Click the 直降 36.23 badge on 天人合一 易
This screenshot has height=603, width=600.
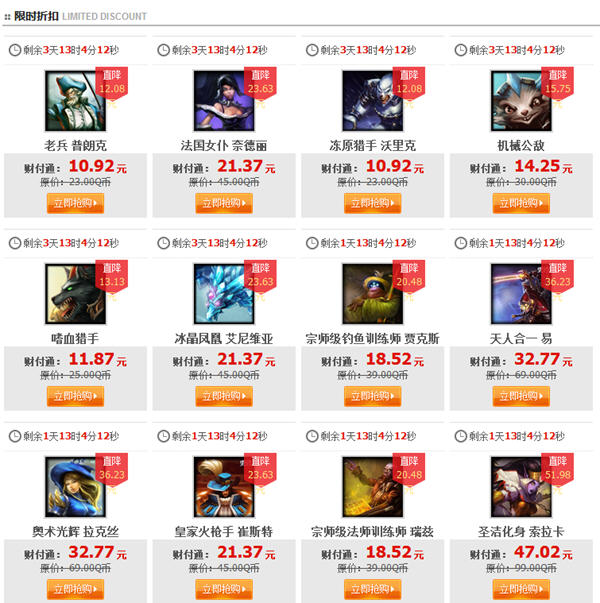[558, 276]
